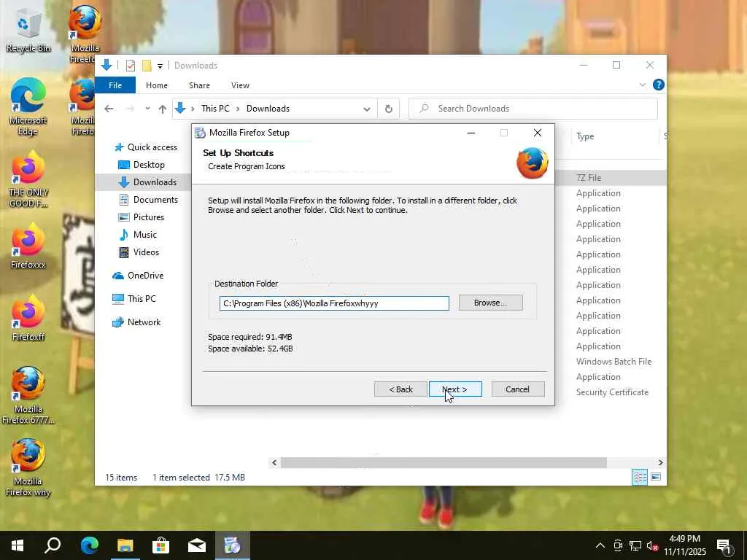Select Network in navigation pane
747x560 pixels.
(x=136, y=322)
